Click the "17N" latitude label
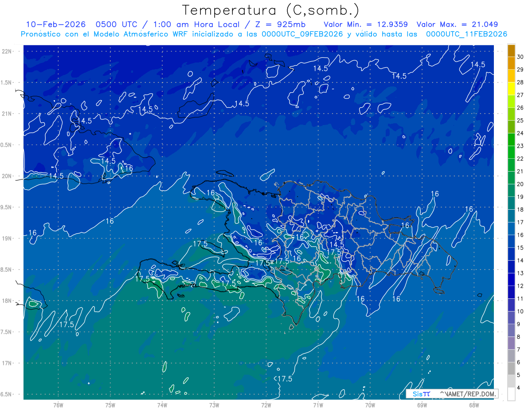Screen dimensions: 532x411 click(x=7, y=363)
